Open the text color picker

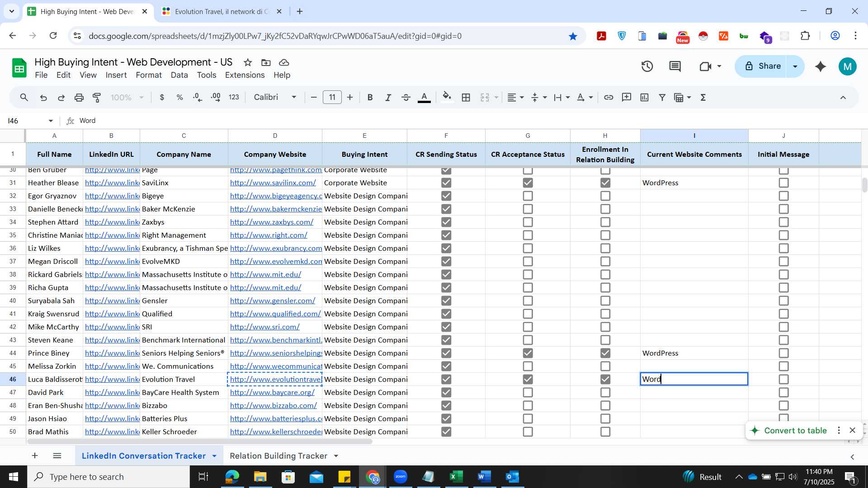click(x=424, y=98)
